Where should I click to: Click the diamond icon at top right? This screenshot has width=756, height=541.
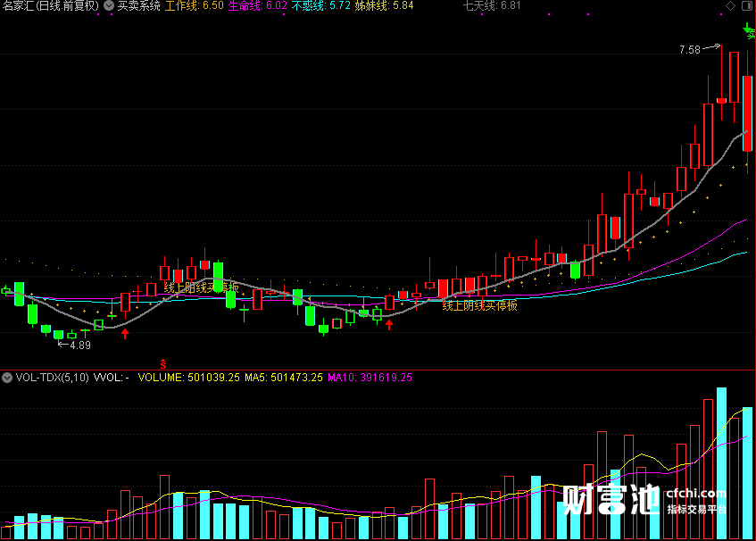tap(730, 5)
